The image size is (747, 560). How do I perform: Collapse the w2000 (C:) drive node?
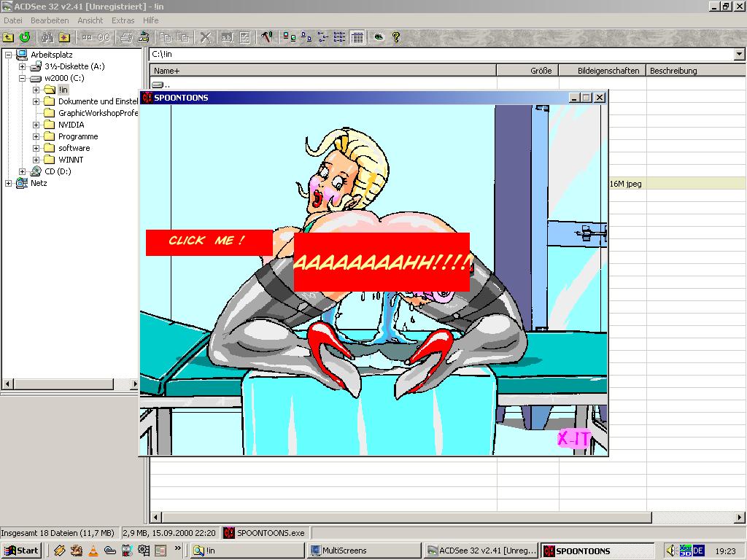coord(23,78)
